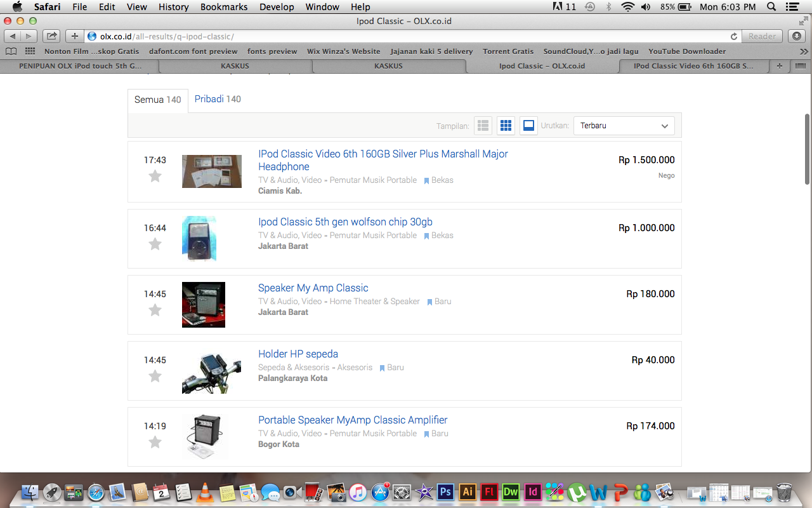Open InDesign from the Dock
Viewport: 812px width, 508px height.
click(533, 491)
